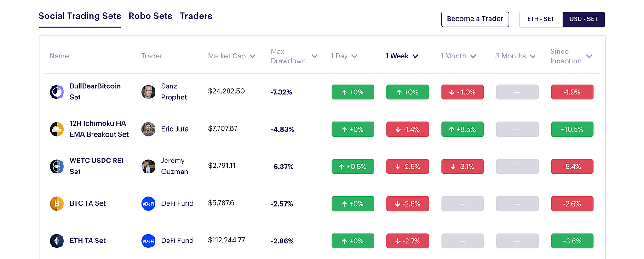644x259 pixels.
Task: Click the 12H Ichimoku cloud icon
Action: point(57,129)
